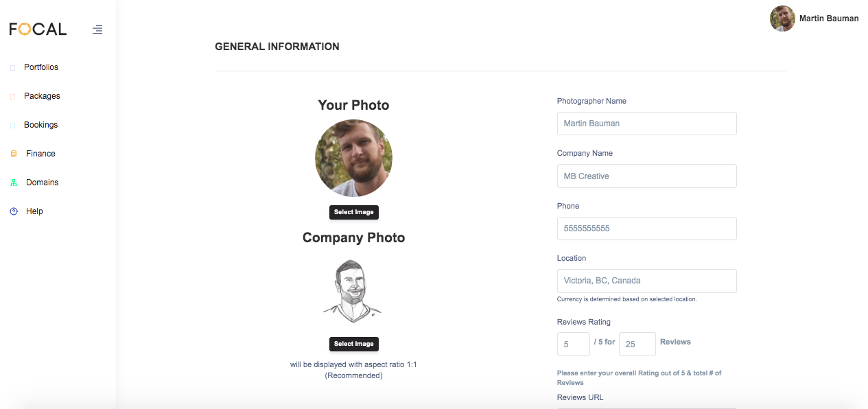Click the Domains network icon
868x409 pixels.
click(13, 183)
